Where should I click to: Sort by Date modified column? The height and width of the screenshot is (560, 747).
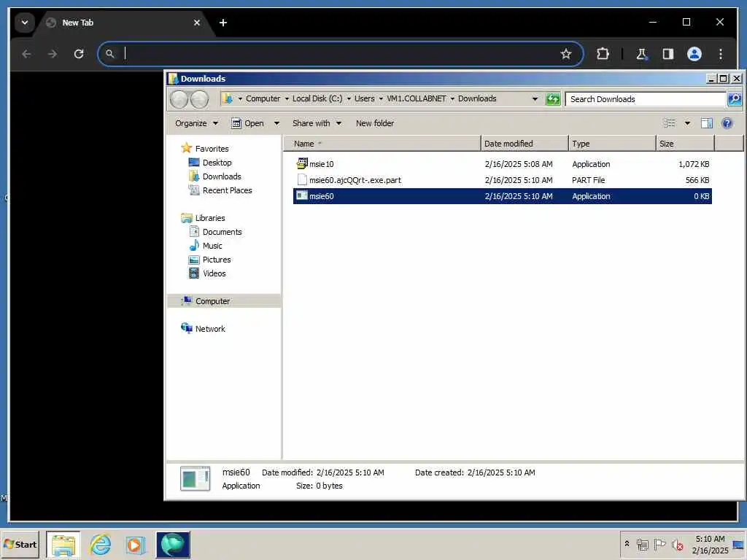pyautogui.click(x=524, y=144)
